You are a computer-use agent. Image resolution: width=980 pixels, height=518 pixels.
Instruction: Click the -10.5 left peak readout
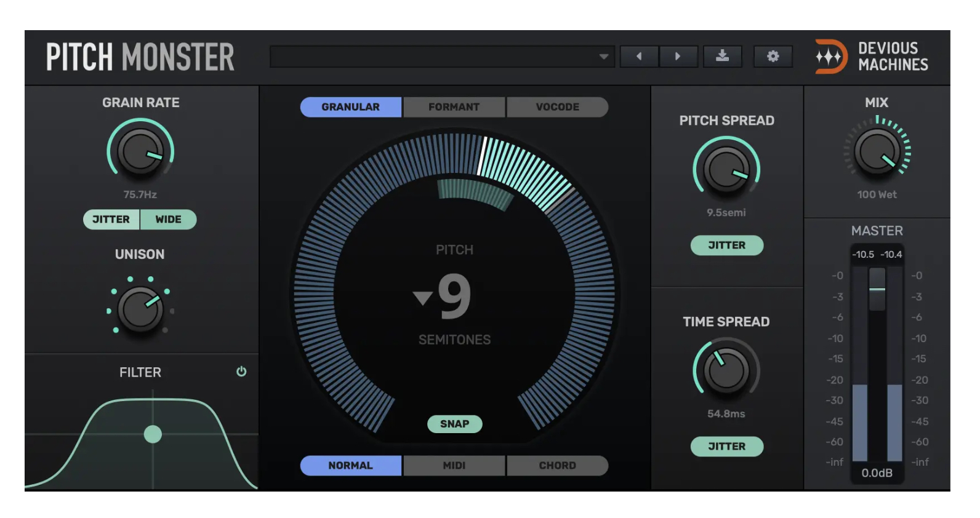[x=863, y=255]
